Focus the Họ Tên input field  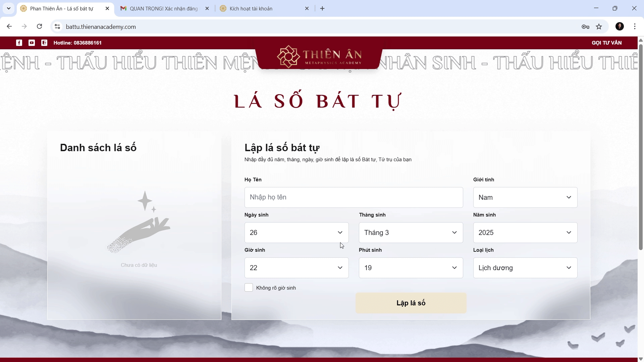354,197
